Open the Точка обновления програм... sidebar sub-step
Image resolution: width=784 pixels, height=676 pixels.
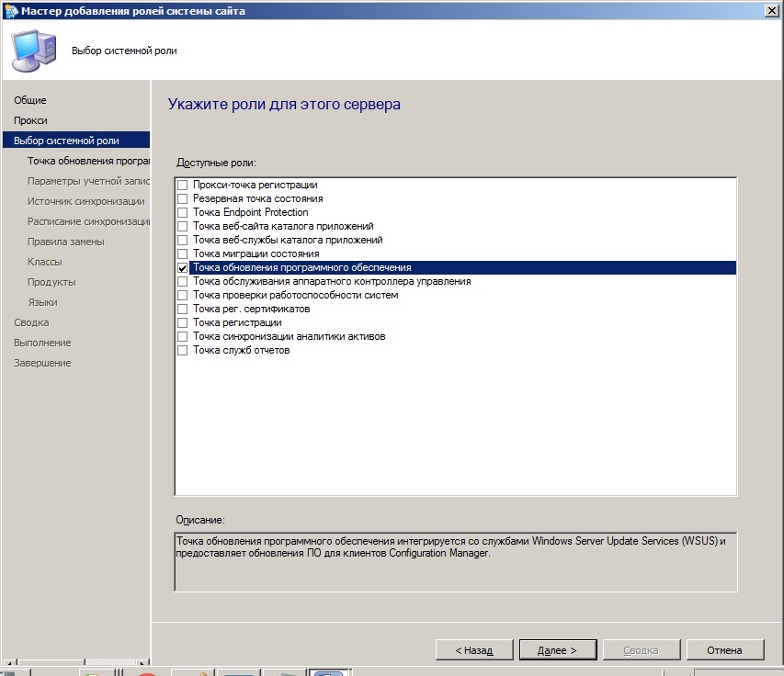coord(88,161)
